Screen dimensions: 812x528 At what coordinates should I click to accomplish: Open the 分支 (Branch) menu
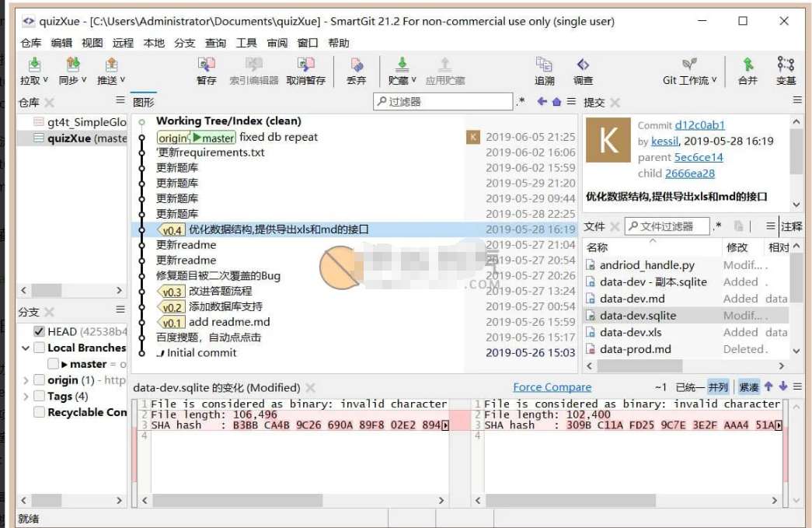(x=184, y=43)
